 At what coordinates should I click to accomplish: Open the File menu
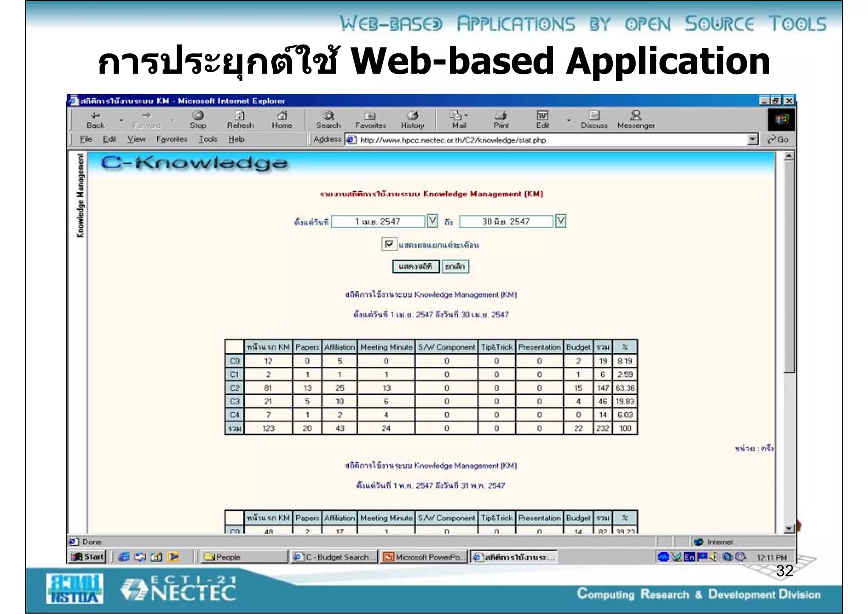pos(86,139)
